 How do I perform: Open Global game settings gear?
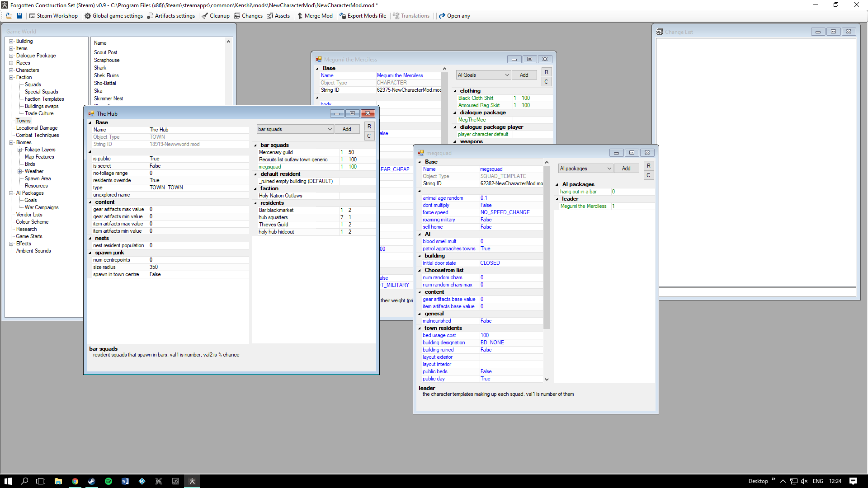113,16
